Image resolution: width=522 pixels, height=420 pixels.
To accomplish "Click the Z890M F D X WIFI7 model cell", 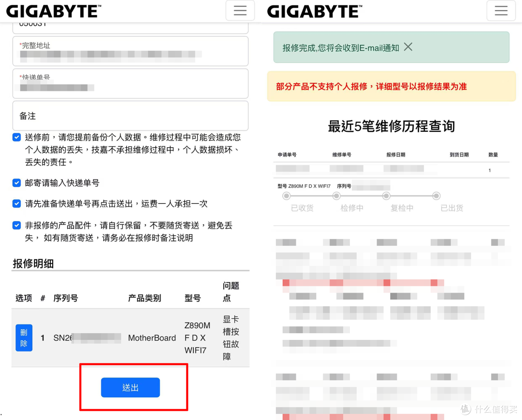I will pyautogui.click(x=197, y=338).
